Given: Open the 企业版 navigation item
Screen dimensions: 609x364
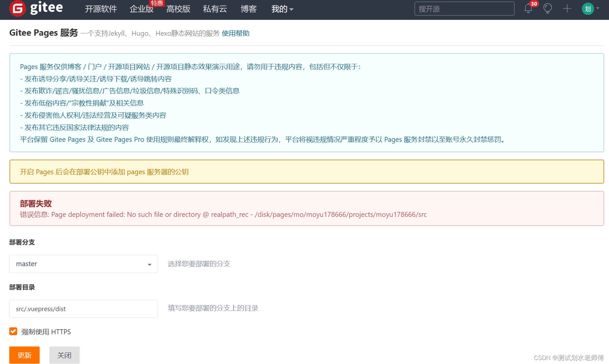Looking at the screenshot, I should (142, 9).
